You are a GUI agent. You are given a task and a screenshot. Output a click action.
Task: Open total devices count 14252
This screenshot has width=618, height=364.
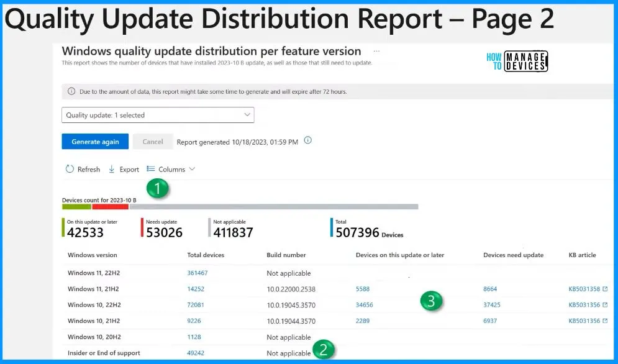click(x=196, y=289)
